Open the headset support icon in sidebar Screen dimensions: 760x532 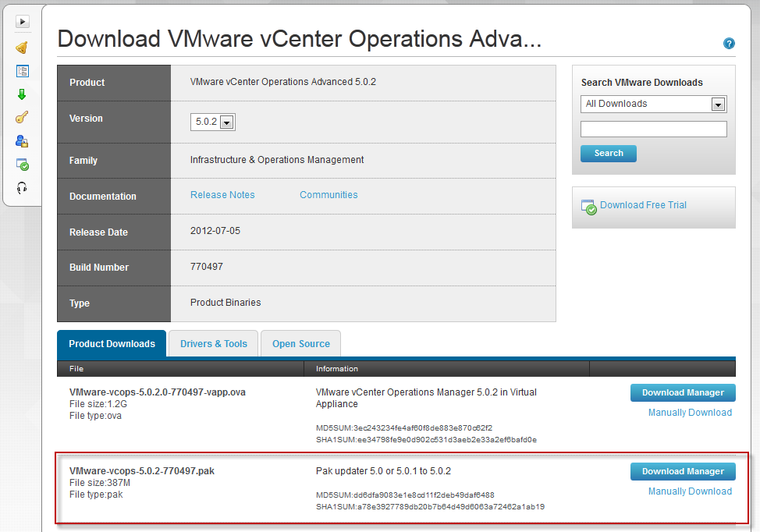tap(22, 188)
